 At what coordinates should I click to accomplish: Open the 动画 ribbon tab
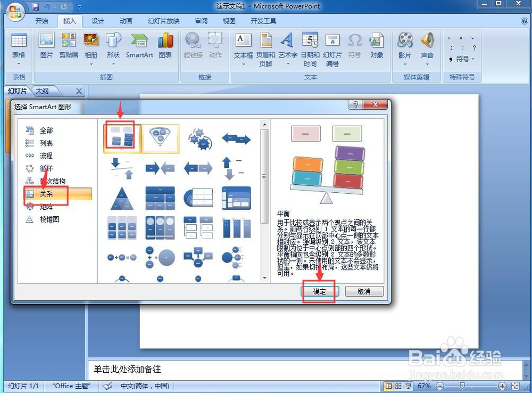(126, 21)
